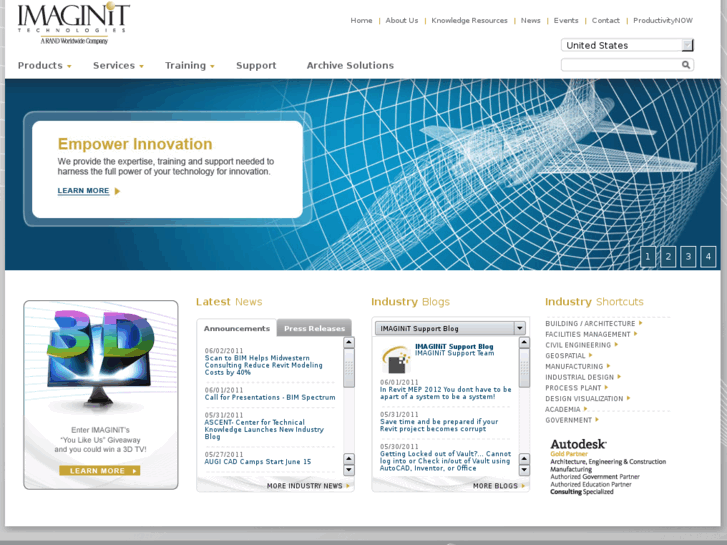The width and height of the screenshot is (727, 545).
Task: Click the search magnifier icon
Action: point(686,65)
